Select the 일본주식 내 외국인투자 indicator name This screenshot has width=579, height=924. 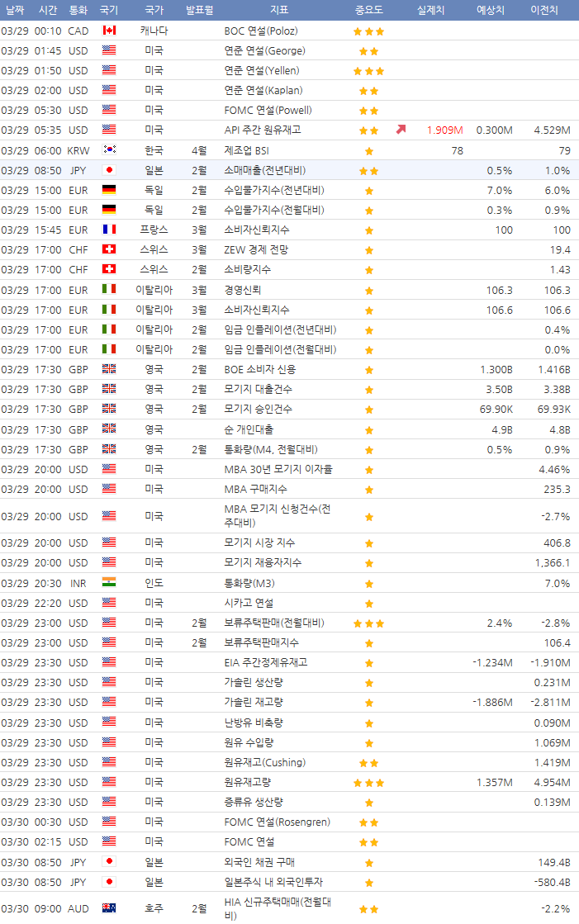[x=273, y=882]
